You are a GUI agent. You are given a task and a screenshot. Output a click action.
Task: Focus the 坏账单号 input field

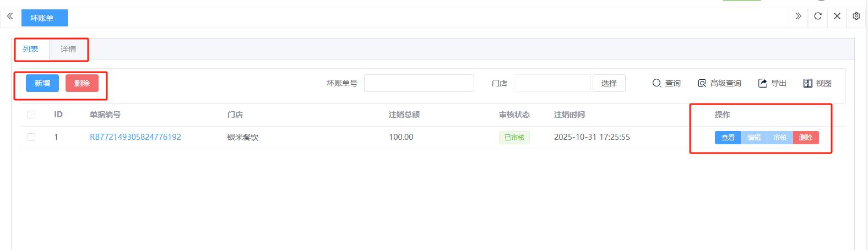[x=419, y=83]
